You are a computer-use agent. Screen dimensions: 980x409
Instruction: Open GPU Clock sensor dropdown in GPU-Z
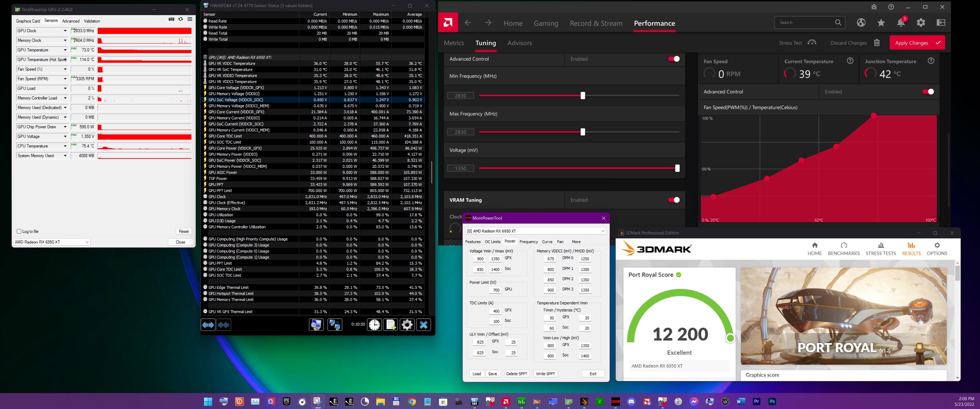65,31
